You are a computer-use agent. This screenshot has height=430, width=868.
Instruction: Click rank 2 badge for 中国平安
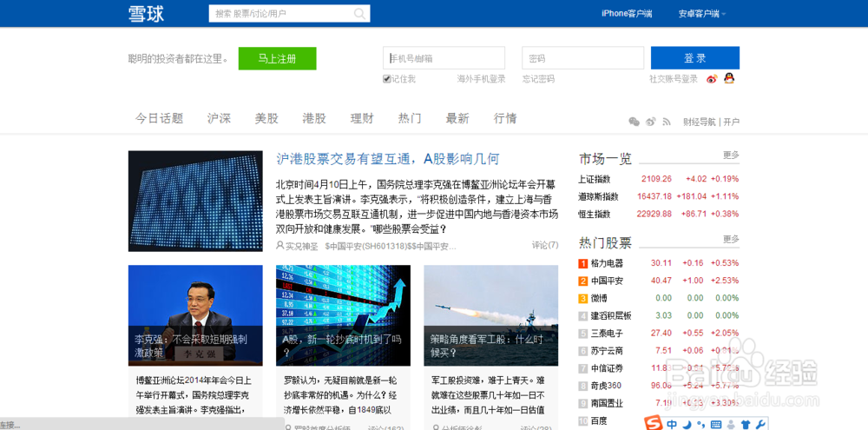tap(583, 281)
